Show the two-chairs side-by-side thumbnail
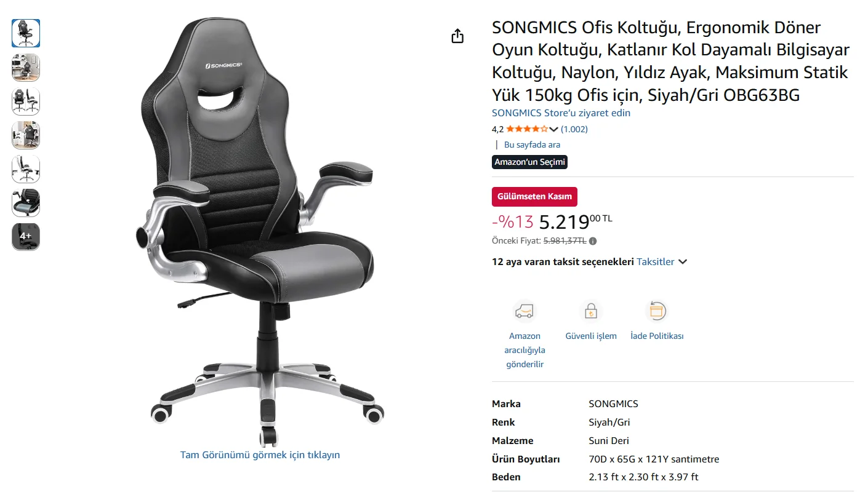 pos(26,101)
